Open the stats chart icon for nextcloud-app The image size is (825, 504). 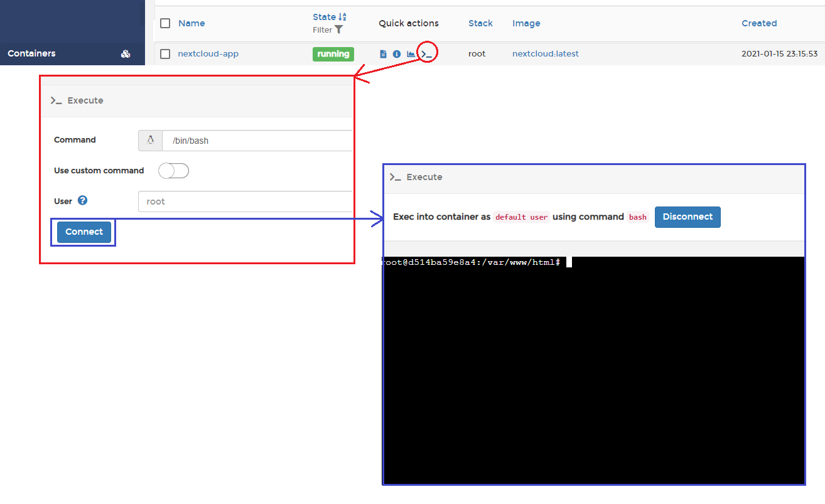point(411,54)
